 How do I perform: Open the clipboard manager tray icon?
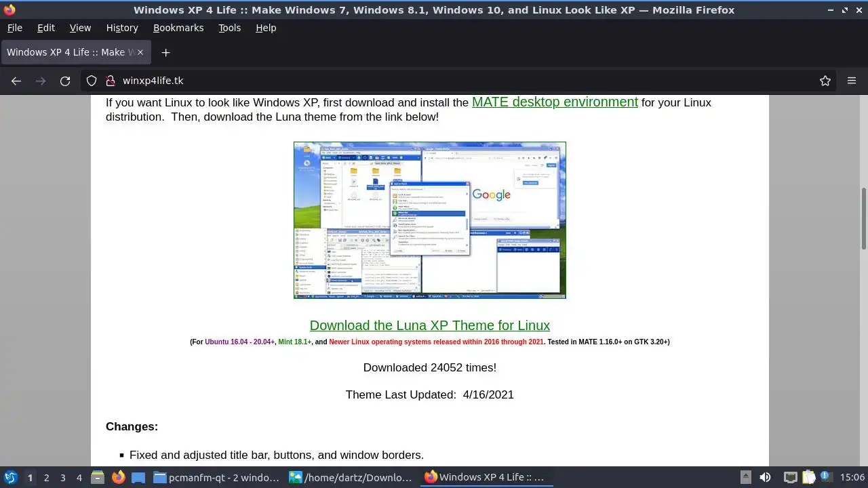click(x=808, y=477)
